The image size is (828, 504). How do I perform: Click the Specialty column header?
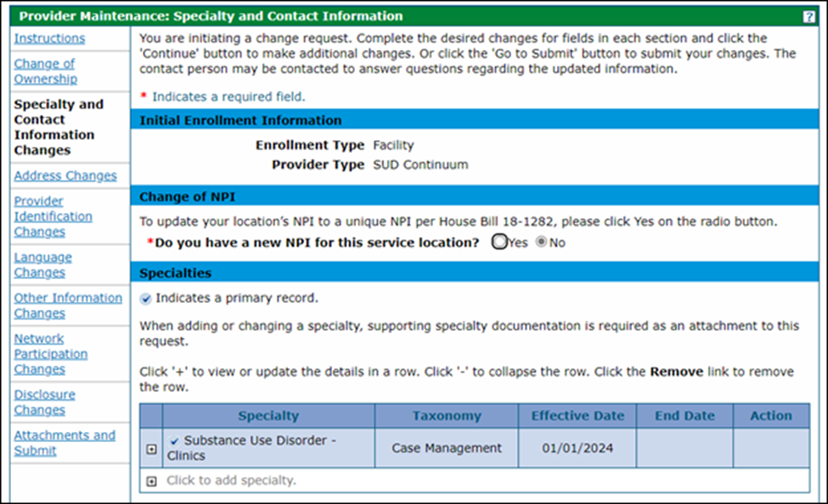[x=268, y=416]
